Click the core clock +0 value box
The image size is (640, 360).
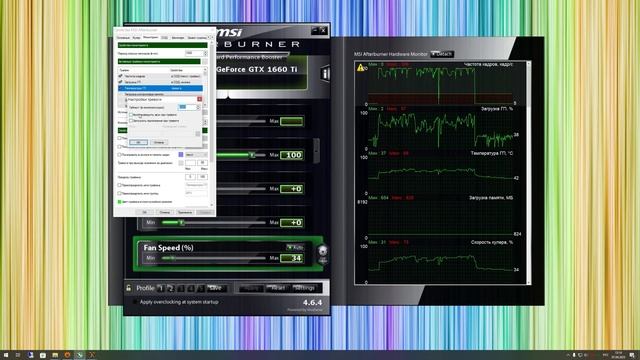tap(291, 189)
